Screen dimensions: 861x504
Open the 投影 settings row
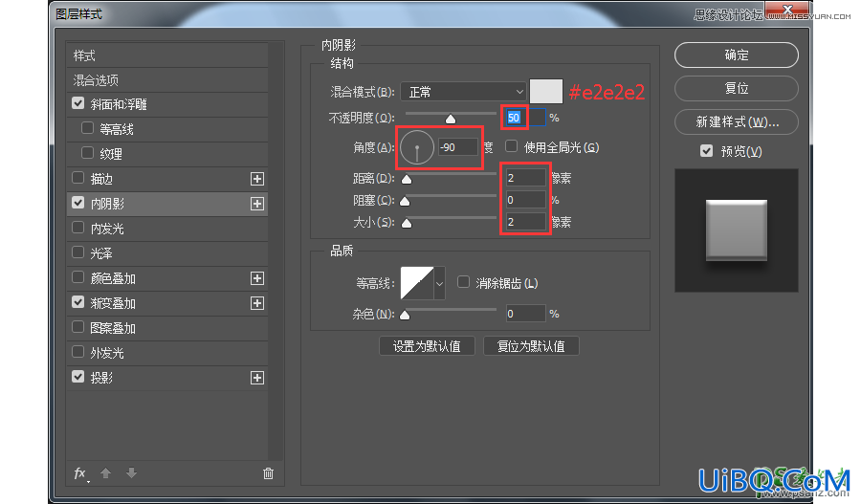pos(166,378)
